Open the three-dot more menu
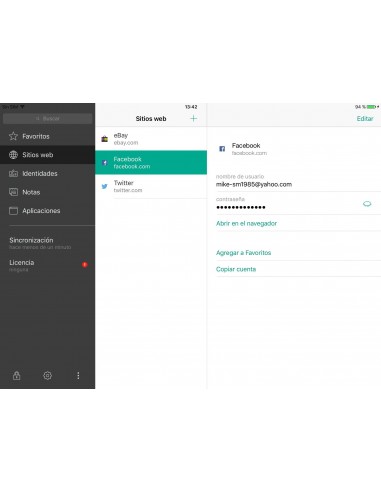The height and width of the screenshot is (492, 381). [78, 376]
